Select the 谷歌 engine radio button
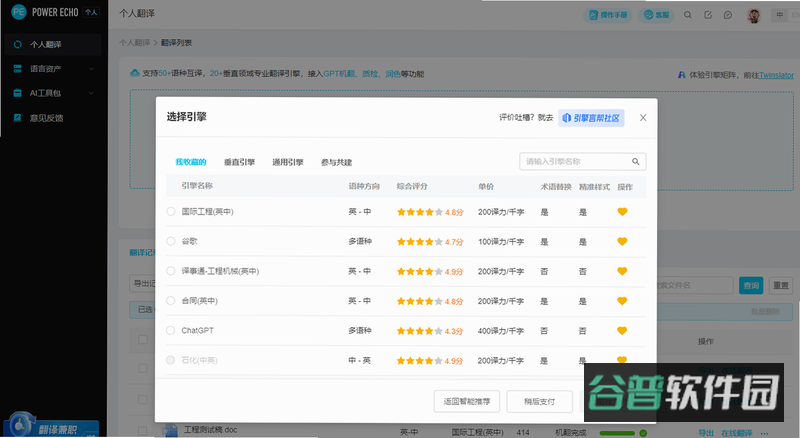This screenshot has height=438, width=800. [171, 241]
